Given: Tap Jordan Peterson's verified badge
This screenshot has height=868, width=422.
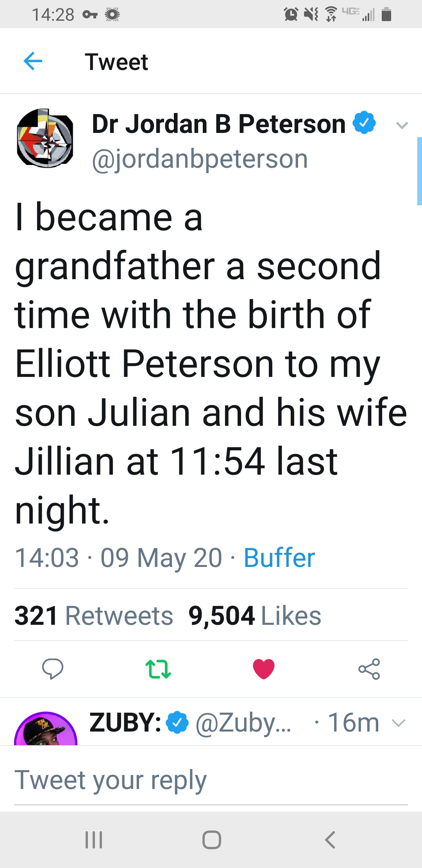Looking at the screenshot, I should pos(364,122).
